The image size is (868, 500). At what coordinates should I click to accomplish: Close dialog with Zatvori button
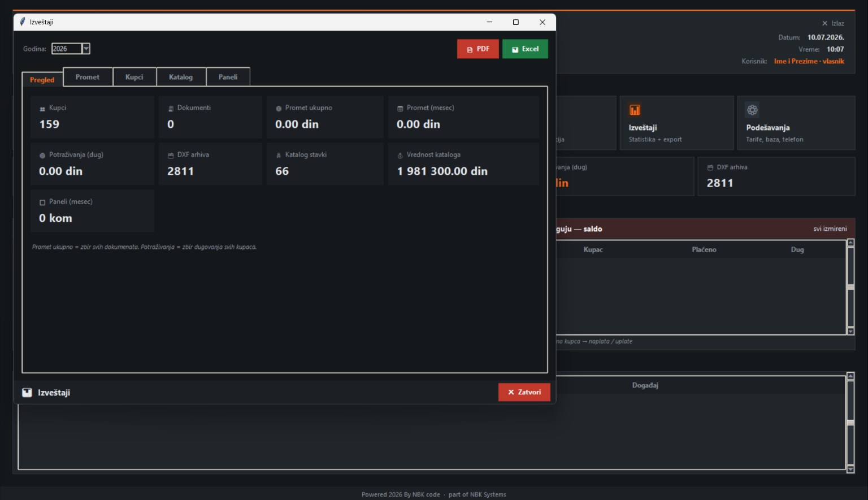(524, 392)
